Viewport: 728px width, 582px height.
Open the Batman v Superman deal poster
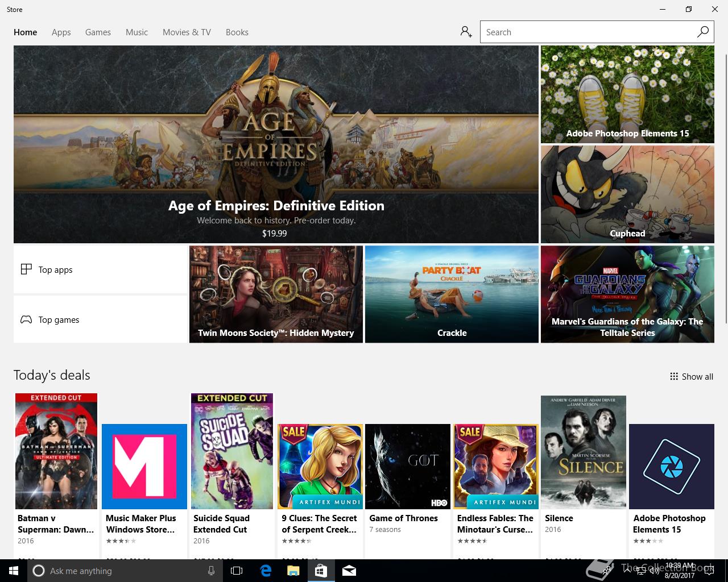click(56, 451)
